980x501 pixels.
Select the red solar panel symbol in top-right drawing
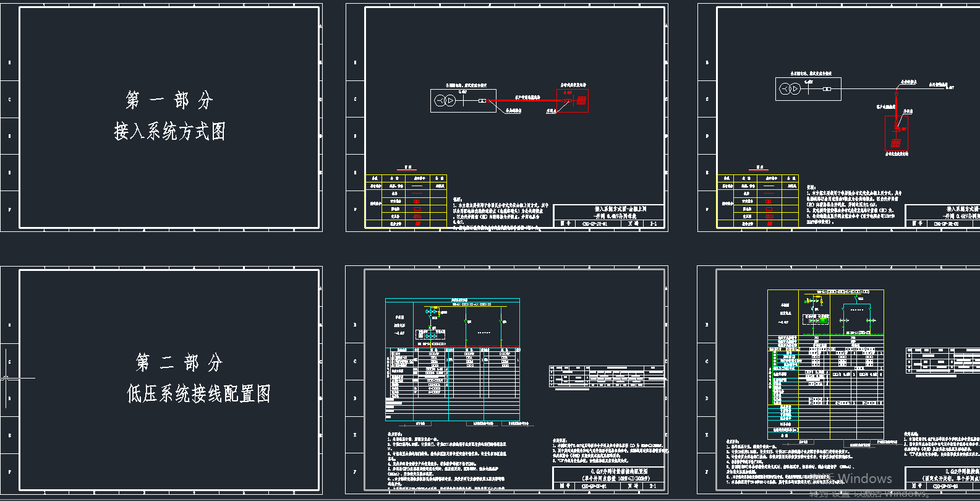click(x=896, y=143)
